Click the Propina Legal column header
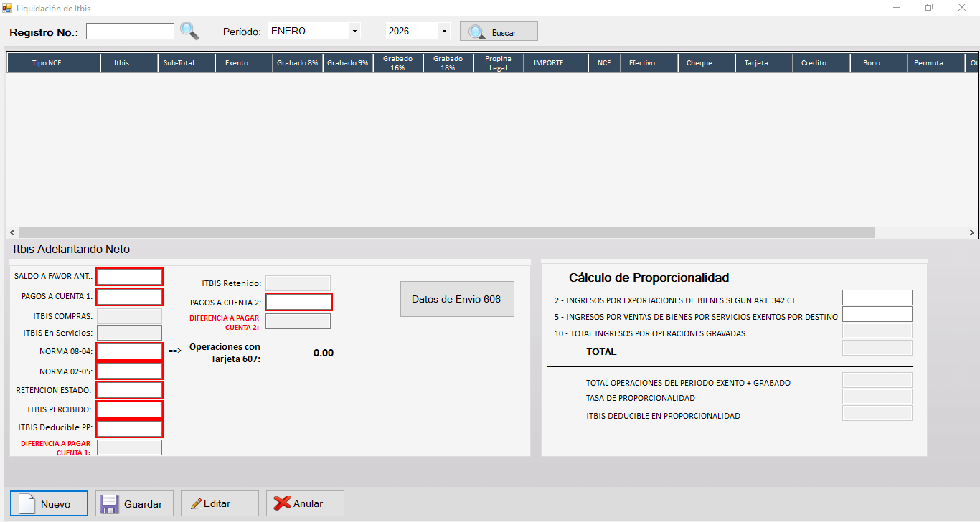Viewport: 980px width, 522px height. pyautogui.click(x=499, y=63)
